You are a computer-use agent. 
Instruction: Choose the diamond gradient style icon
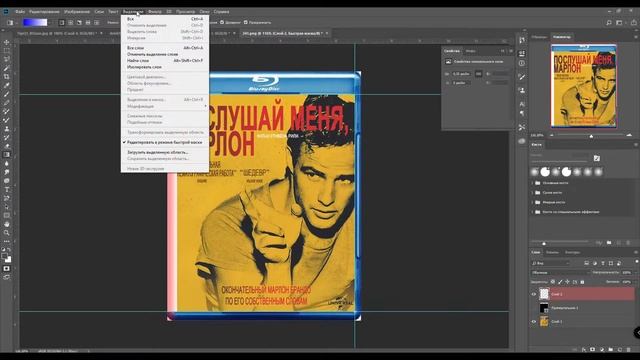[x=96, y=22]
